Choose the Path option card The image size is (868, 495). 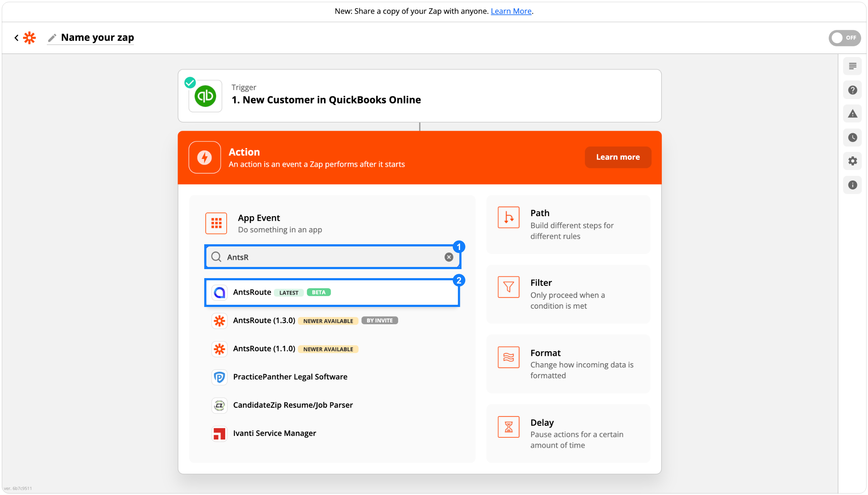click(568, 224)
